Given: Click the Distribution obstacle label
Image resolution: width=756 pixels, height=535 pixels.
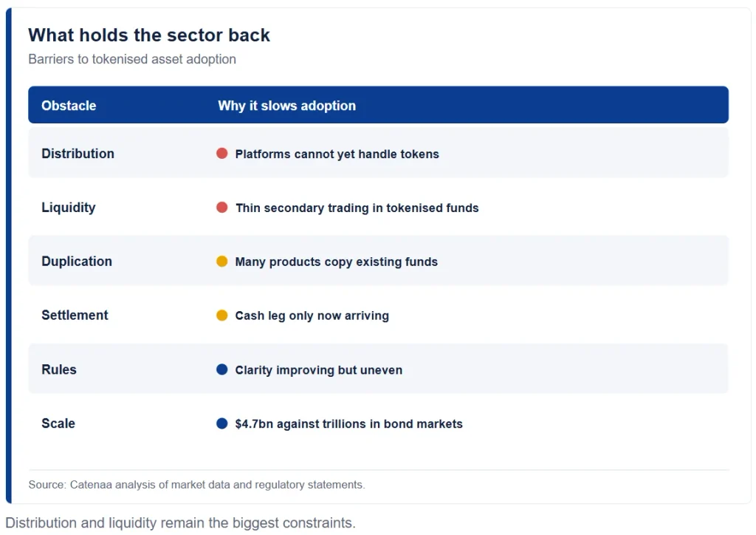Looking at the screenshot, I should (x=78, y=154).
